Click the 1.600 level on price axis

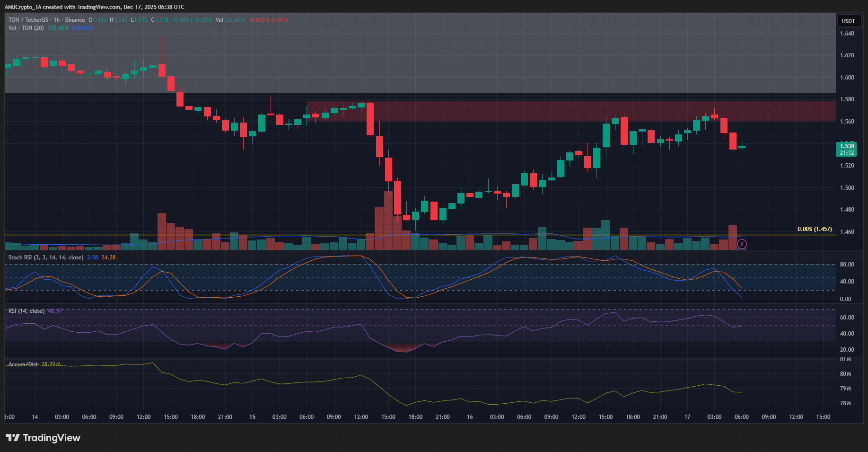[x=847, y=78]
